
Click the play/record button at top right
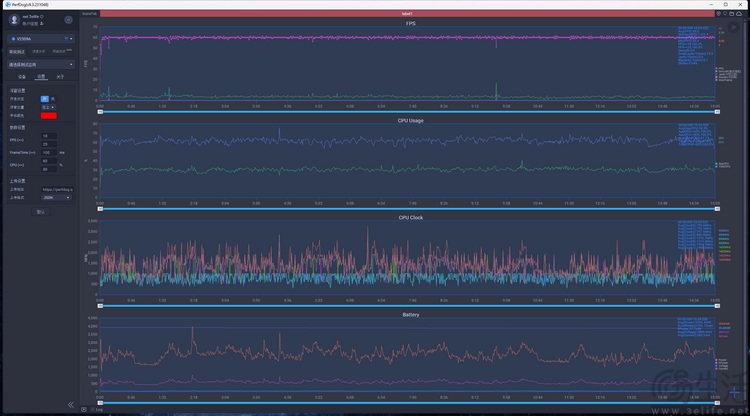click(733, 27)
